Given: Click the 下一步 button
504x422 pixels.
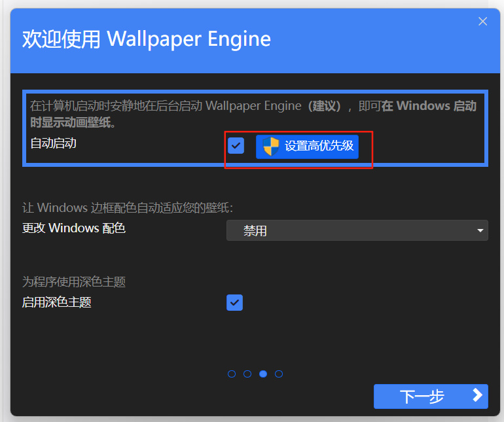Looking at the screenshot, I should pyautogui.click(x=431, y=396).
